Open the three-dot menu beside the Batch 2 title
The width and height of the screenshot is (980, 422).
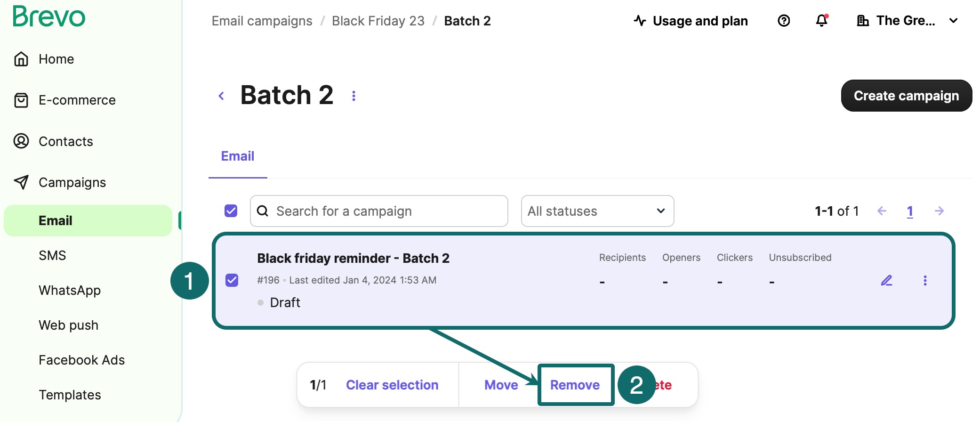354,96
